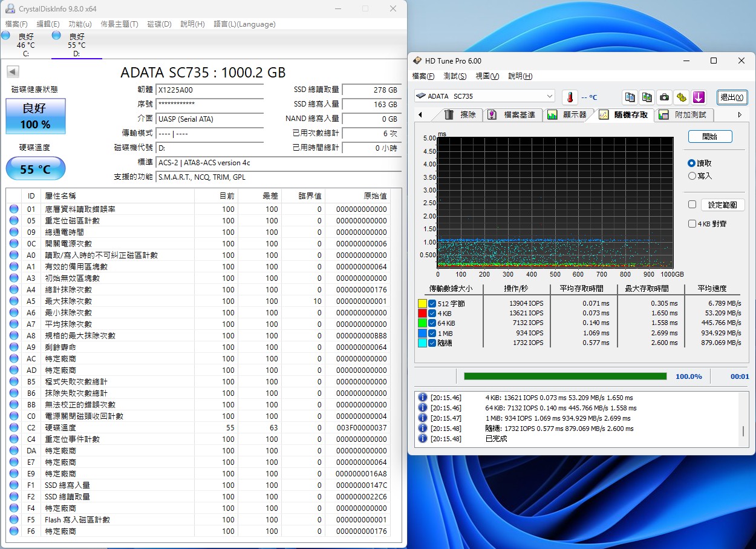Click interface field UASP (Serial ATA)

[x=210, y=119]
